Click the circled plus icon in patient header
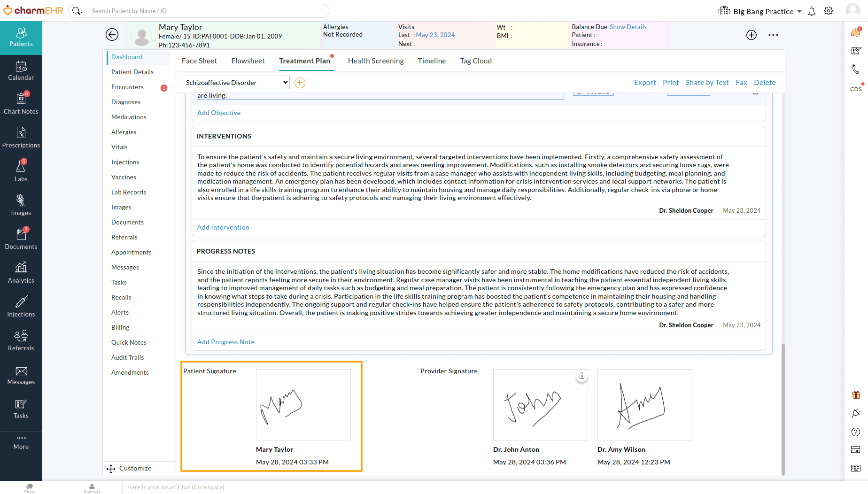868x494 pixels. pos(752,35)
